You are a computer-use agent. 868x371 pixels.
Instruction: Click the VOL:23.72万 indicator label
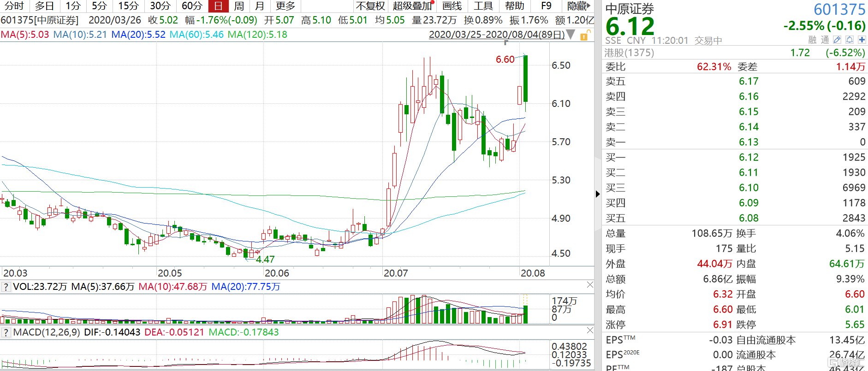[x=40, y=287]
